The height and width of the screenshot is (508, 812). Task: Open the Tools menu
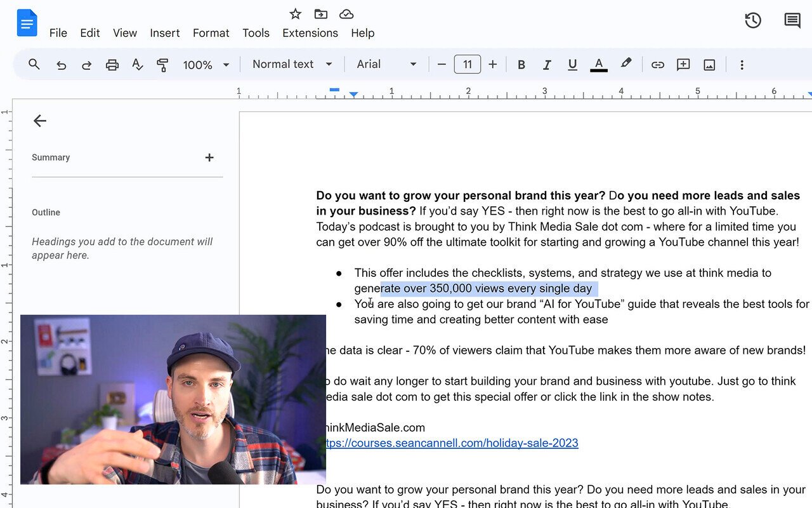point(256,33)
